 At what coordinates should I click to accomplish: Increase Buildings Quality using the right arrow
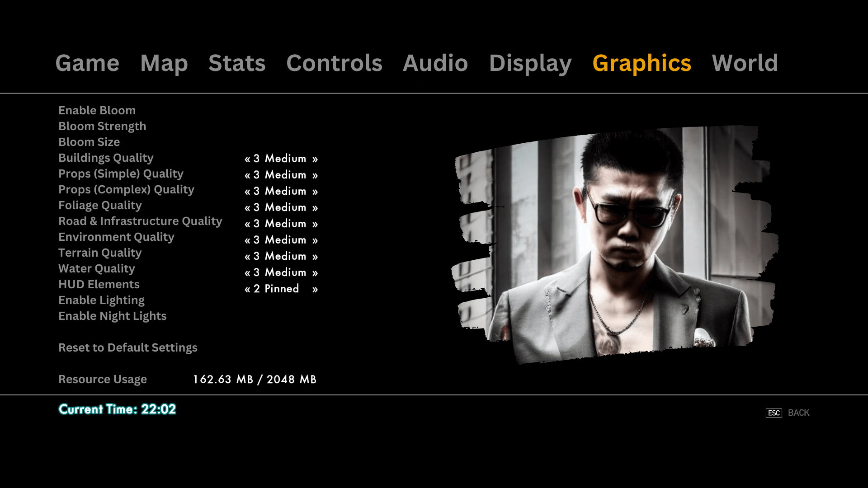[x=316, y=159]
